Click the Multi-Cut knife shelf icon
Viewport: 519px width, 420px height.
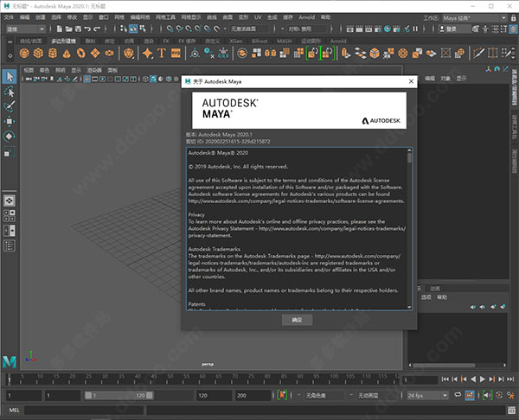pos(478,53)
